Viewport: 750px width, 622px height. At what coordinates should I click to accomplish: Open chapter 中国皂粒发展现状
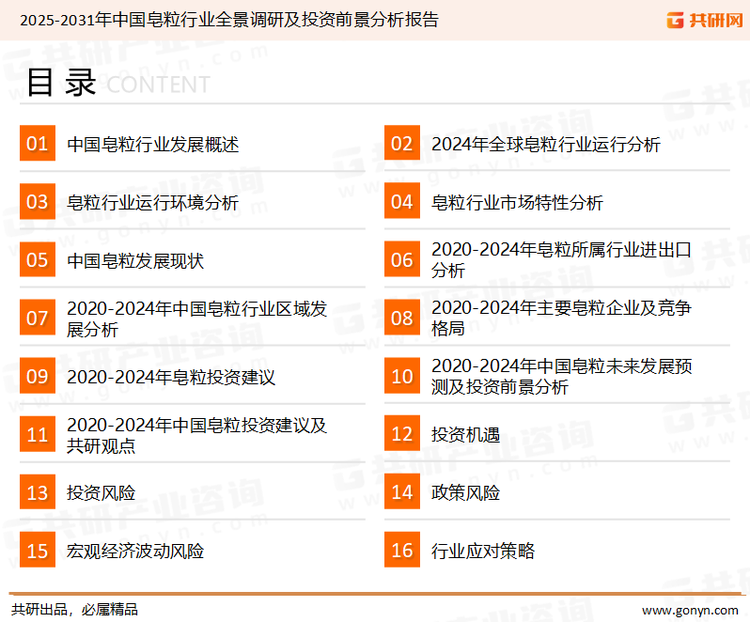coord(135,261)
